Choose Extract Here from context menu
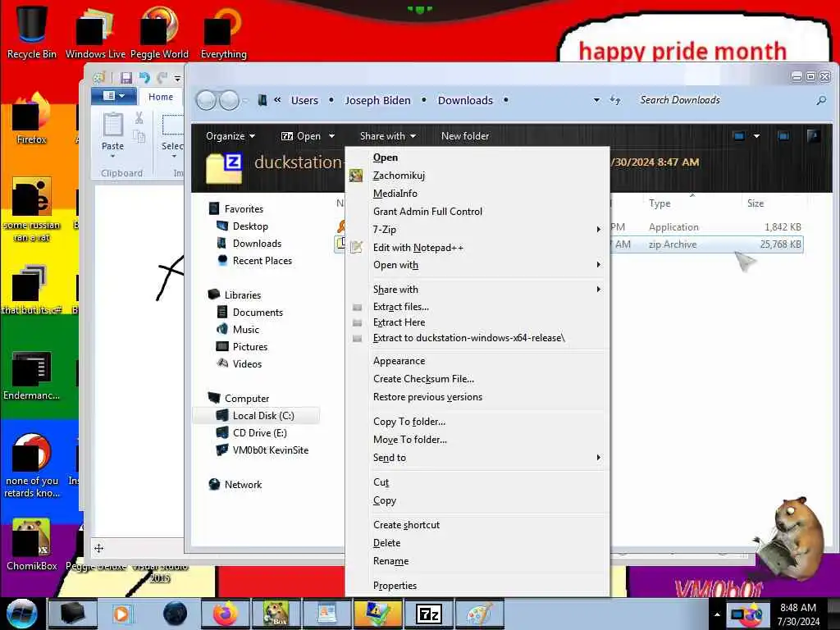 click(399, 322)
